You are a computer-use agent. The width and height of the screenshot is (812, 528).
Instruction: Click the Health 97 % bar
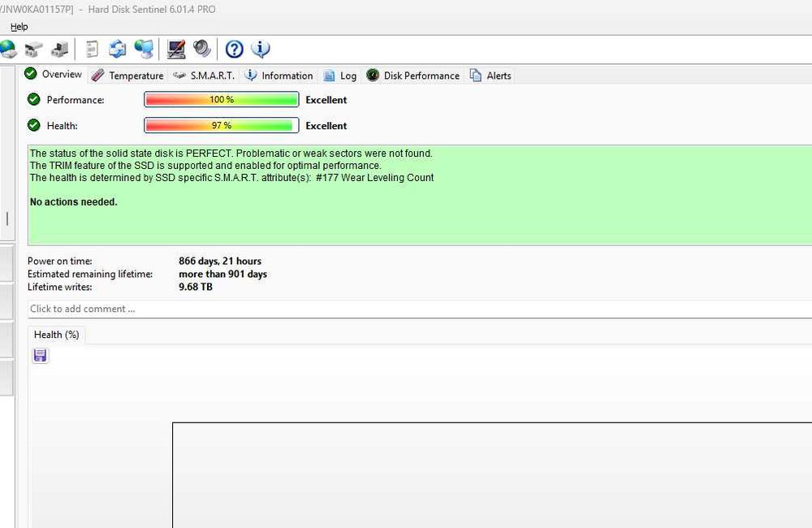pos(222,125)
